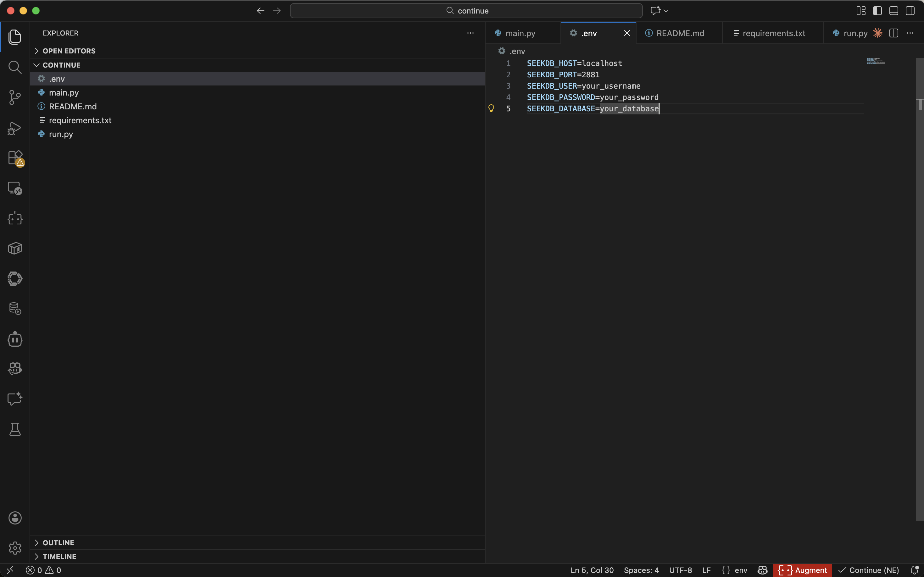Click Spaces: 4 indentation setting
The height and width of the screenshot is (577, 924).
(641, 570)
